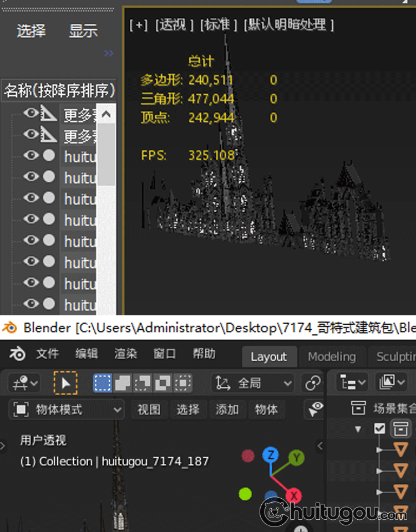Choose the Intersect Selection mode icon
This screenshot has height=532, width=416.
182,383
